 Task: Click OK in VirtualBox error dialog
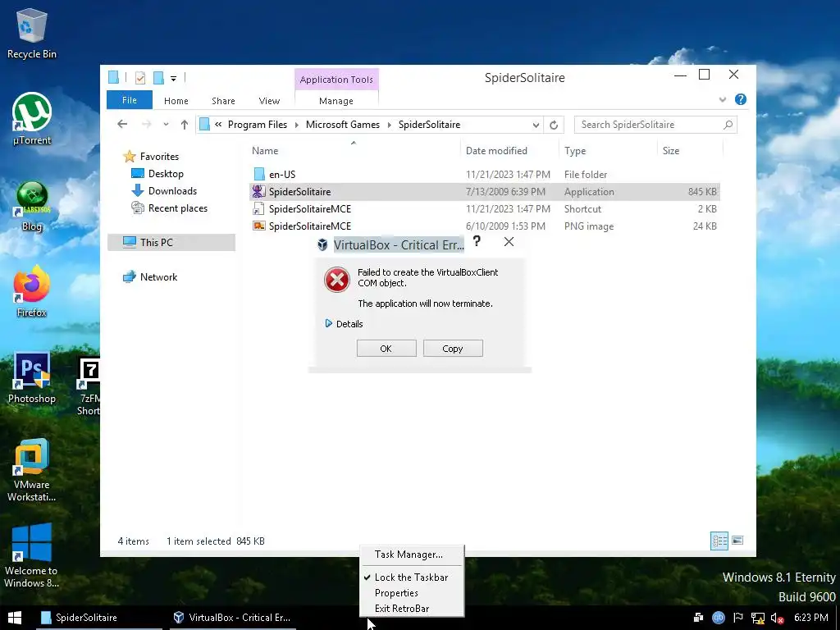386,348
